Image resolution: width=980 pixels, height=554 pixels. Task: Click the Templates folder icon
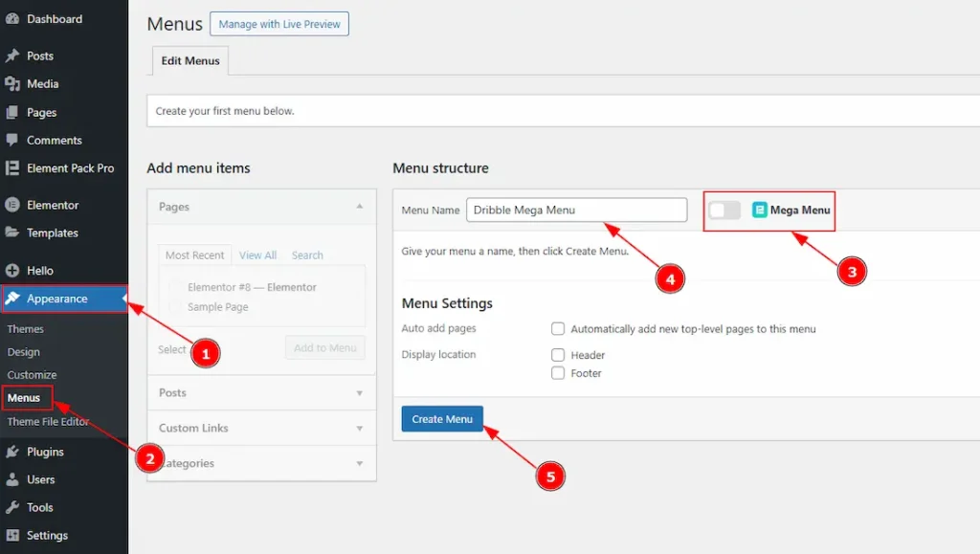pos(12,233)
